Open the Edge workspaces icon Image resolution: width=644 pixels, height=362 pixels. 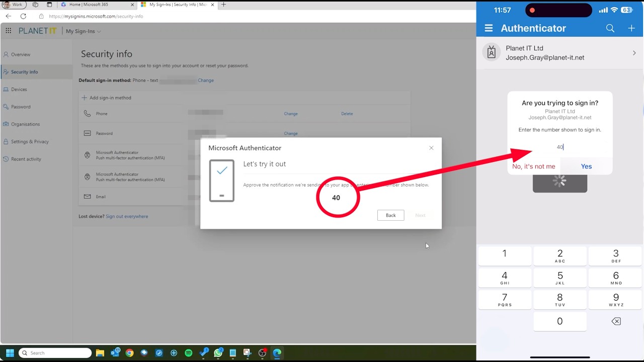click(35, 5)
